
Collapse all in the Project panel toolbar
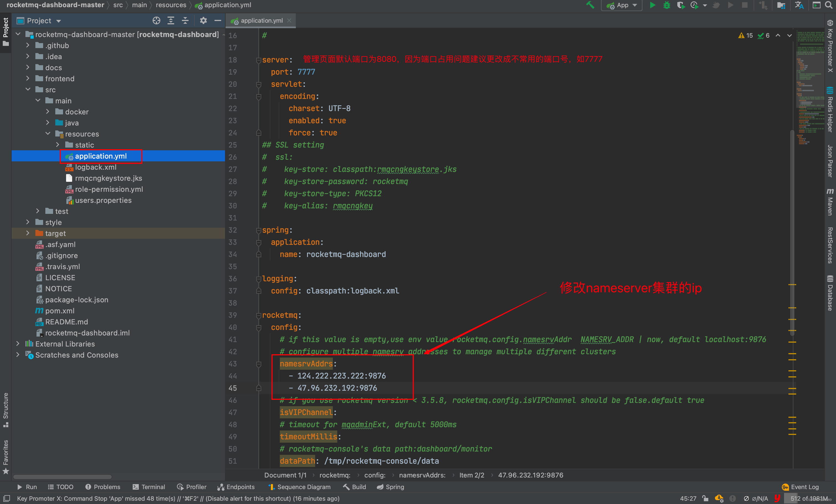[x=185, y=21]
